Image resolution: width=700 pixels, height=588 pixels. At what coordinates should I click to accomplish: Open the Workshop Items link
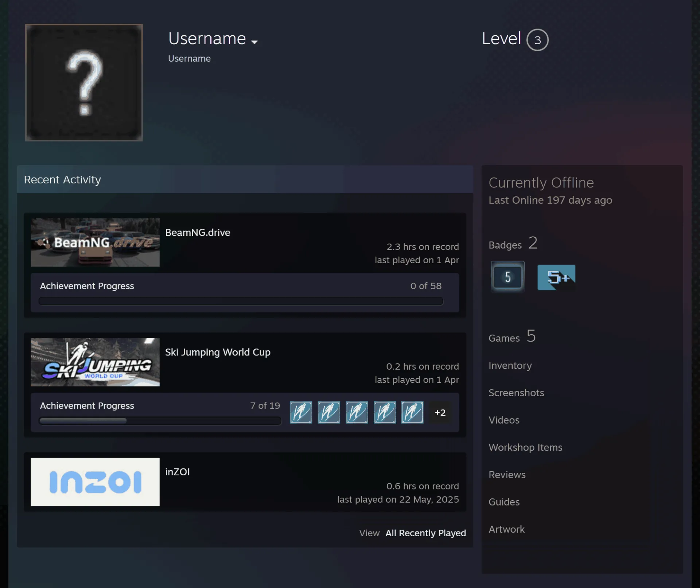tap(525, 447)
